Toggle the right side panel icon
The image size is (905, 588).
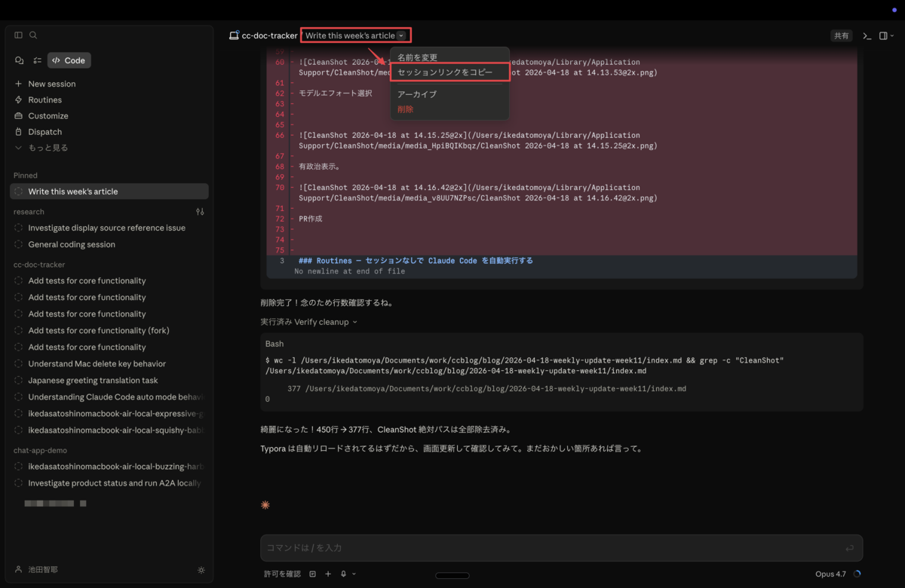[882, 35]
